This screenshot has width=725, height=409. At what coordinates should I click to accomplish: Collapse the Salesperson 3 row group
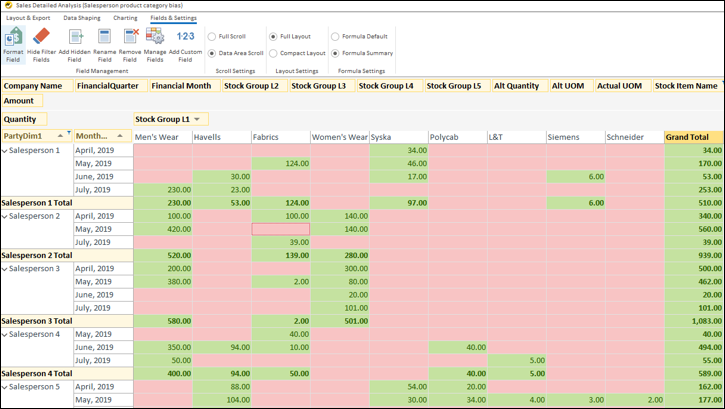tap(5, 269)
